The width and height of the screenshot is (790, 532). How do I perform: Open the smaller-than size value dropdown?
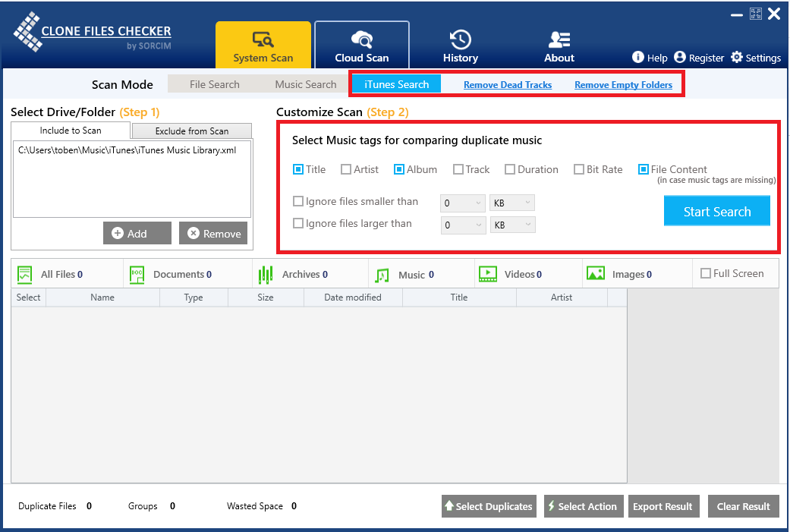[x=462, y=203]
